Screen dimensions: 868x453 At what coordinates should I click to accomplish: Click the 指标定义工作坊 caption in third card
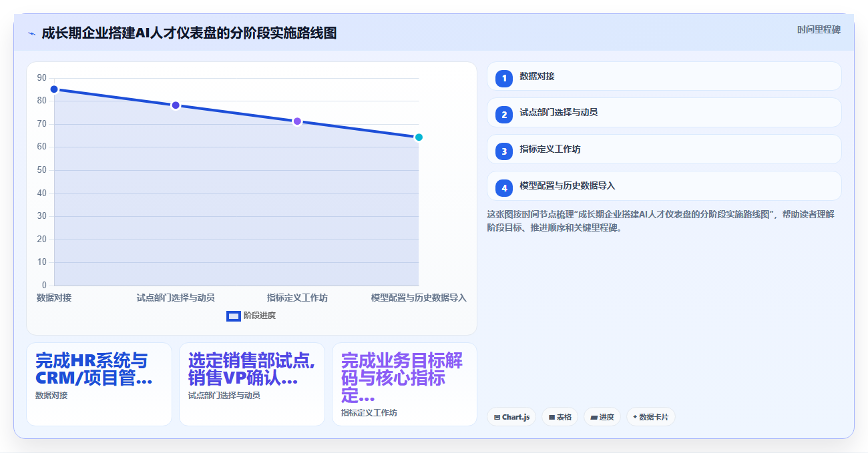pos(369,413)
